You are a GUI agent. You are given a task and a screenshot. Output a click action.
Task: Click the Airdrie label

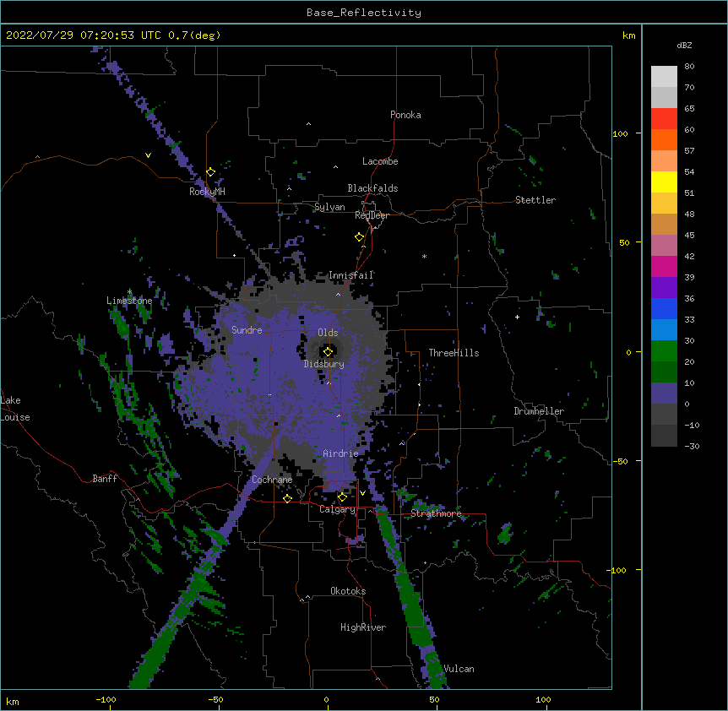coord(340,453)
